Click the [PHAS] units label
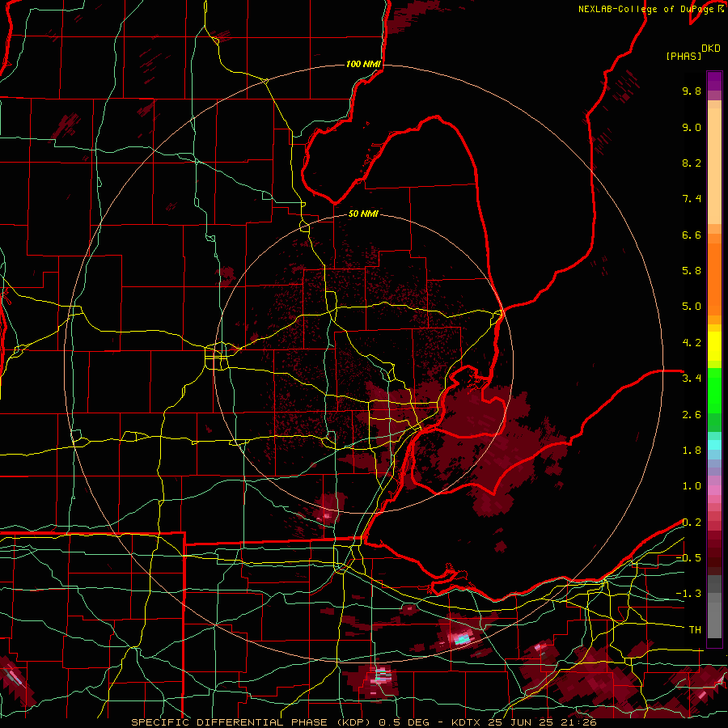This screenshot has height=728, width=728. tap(684, 56)
